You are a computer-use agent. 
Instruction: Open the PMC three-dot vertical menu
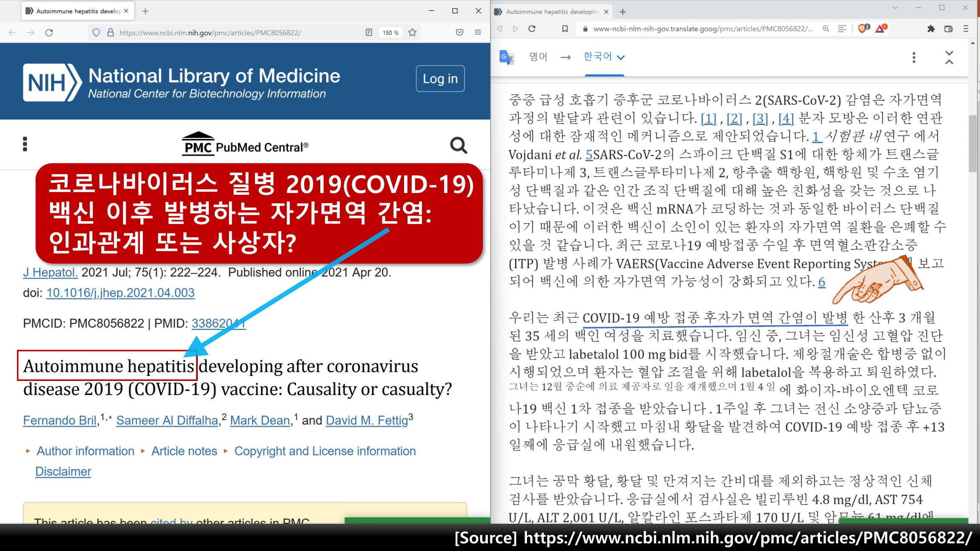(x=25, y=144)
